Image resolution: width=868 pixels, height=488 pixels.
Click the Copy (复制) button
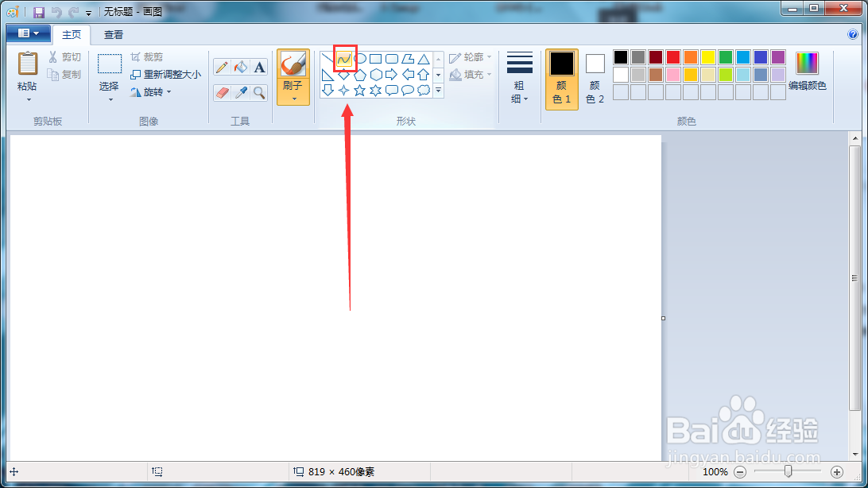click(64, 74)
